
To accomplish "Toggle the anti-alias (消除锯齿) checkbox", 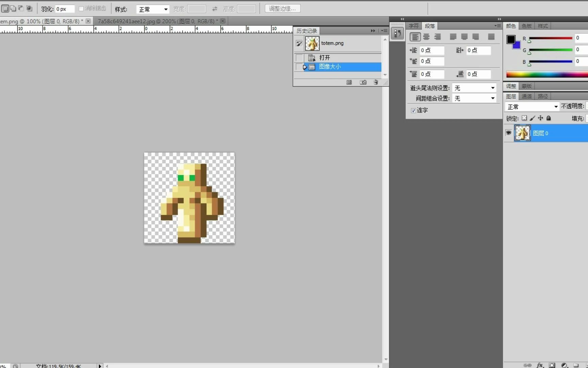I will coord(81,9).
